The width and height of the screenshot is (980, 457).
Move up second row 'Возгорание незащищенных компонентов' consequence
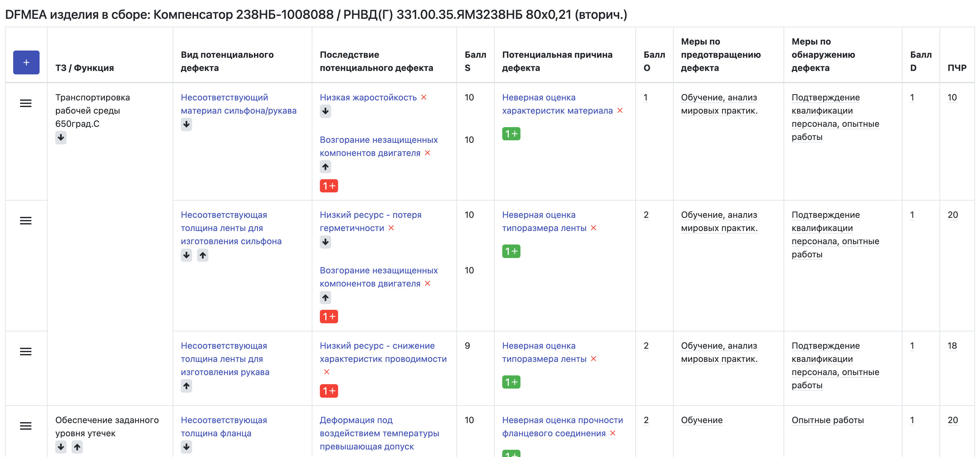(x=325, y=298)
